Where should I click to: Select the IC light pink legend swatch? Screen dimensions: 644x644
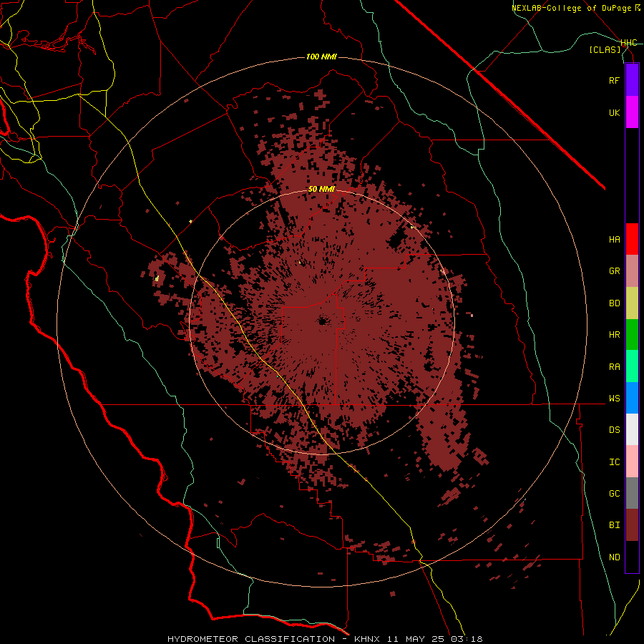tap(632, 462)
